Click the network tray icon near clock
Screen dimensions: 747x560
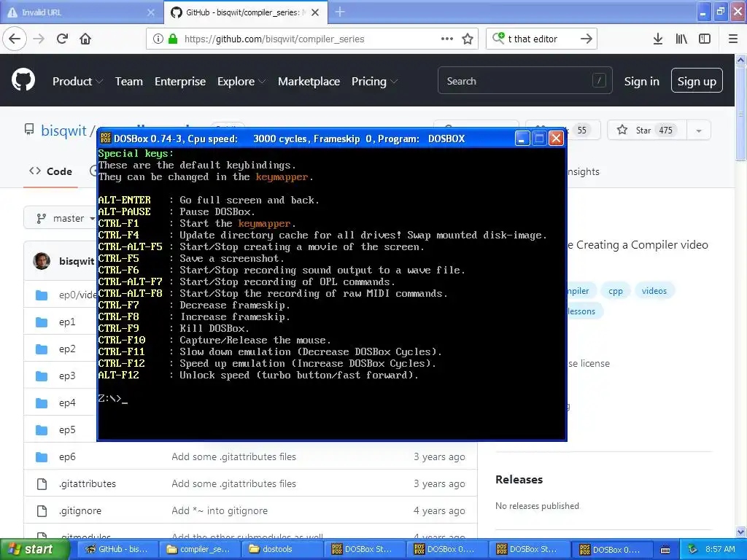click(693, 549)
